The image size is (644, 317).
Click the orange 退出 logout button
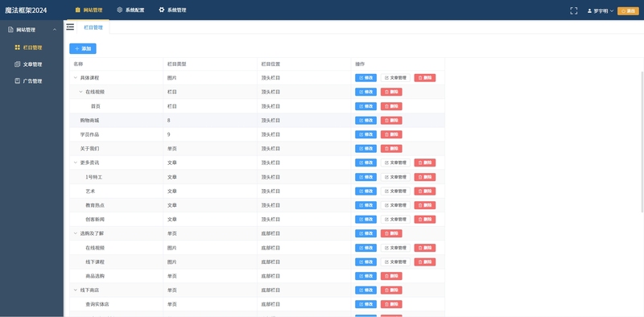click(628, 11)
